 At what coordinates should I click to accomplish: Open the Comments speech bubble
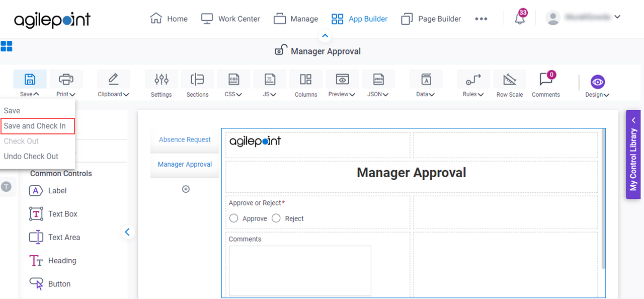[x=546, y=79]
